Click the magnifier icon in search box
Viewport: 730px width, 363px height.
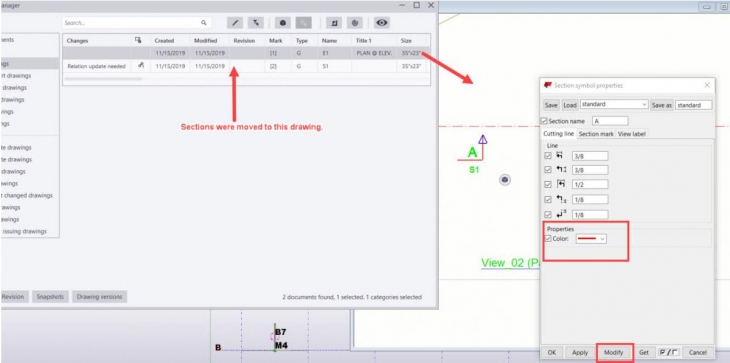(x=203, y=22)
